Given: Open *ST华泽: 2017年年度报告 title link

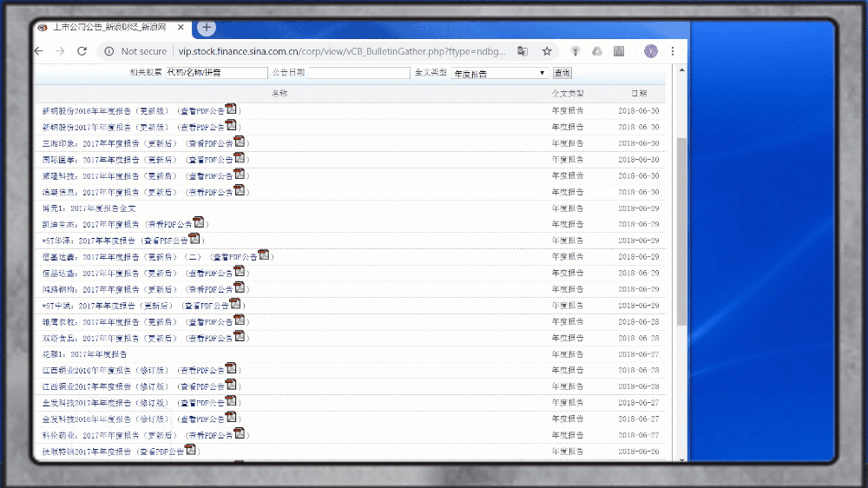Looking at the screenshot, I should [89, 241].
